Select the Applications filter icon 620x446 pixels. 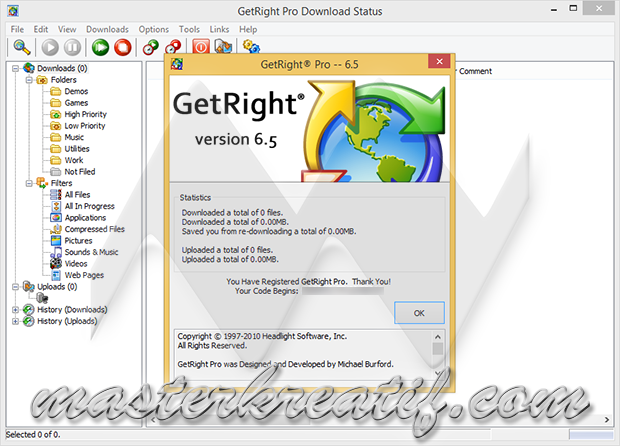pos(56,217)
